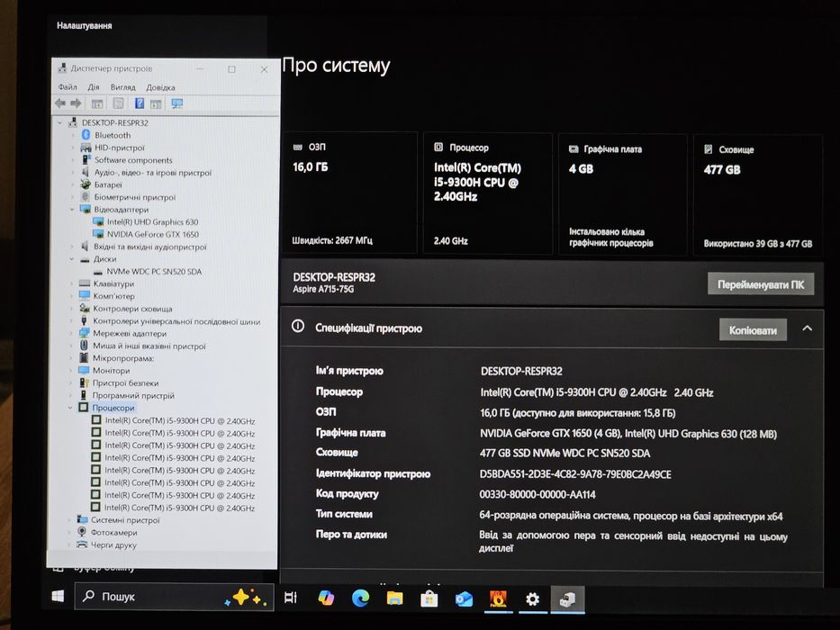Click the Aspire A715-75G model text
This screenshot has width=840, height=630.
[323, 289]
